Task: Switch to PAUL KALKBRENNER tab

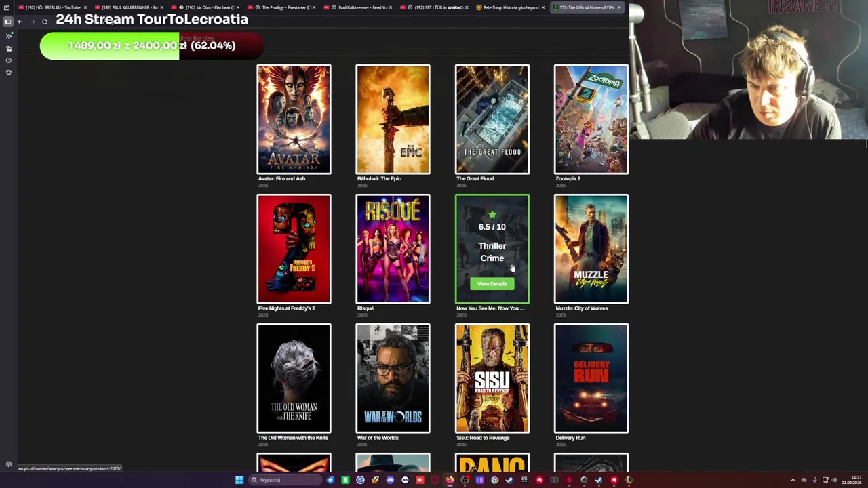Action: 127,7
